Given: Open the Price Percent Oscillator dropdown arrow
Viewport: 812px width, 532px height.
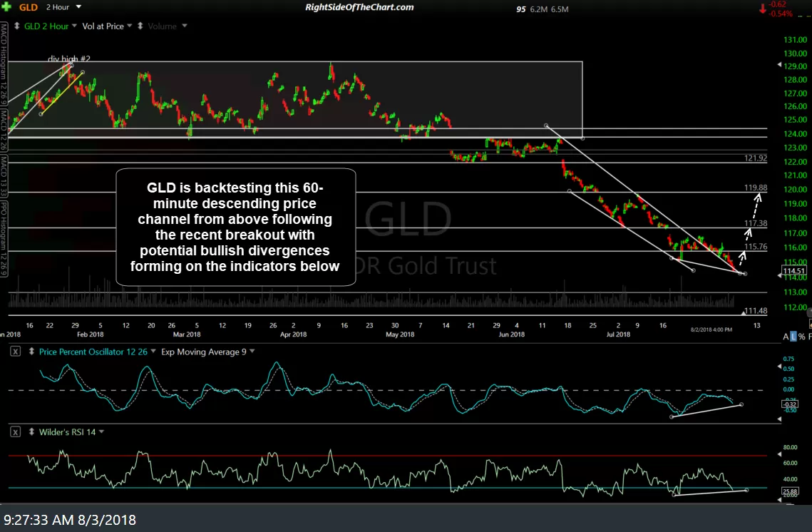Looking at the screenshot, I should pos(153,351).
